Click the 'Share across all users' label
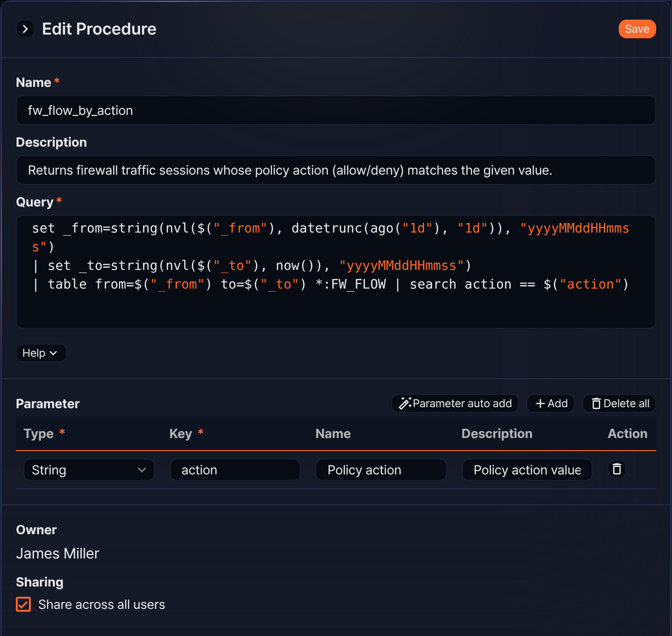672x636 pixels. click(102, 605)
